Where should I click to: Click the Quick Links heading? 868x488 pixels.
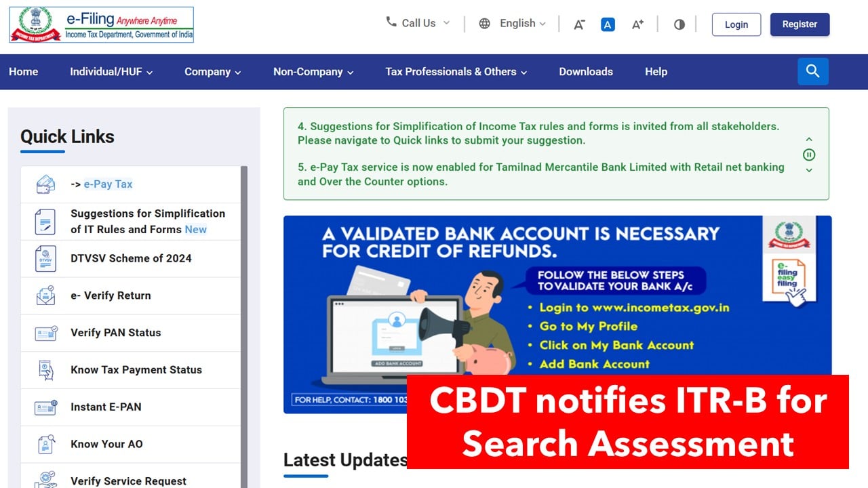tap(67, 137)
